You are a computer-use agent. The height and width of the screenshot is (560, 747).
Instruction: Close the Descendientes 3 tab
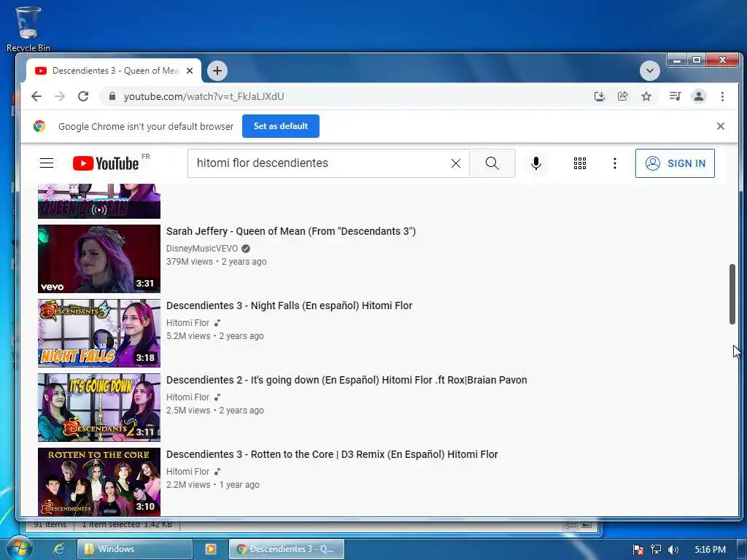[190, 71]
